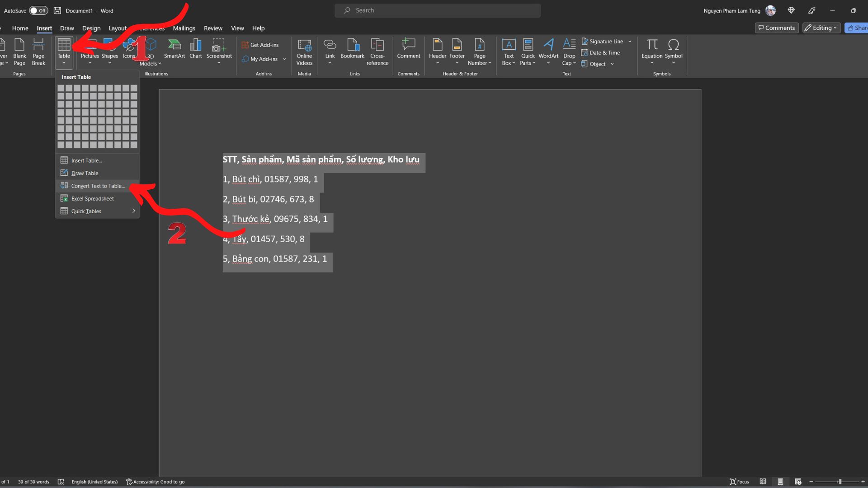Click the Object icon

(x=585, y=64)
